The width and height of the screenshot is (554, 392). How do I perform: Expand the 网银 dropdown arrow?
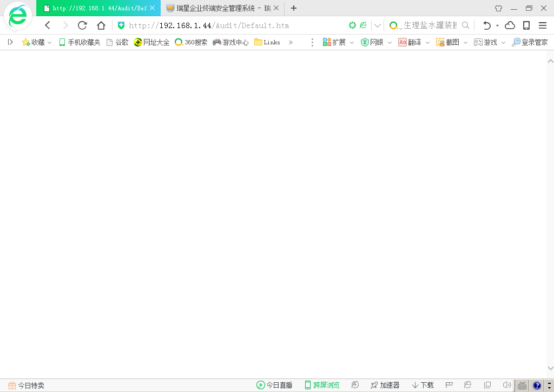coord(390,43)
